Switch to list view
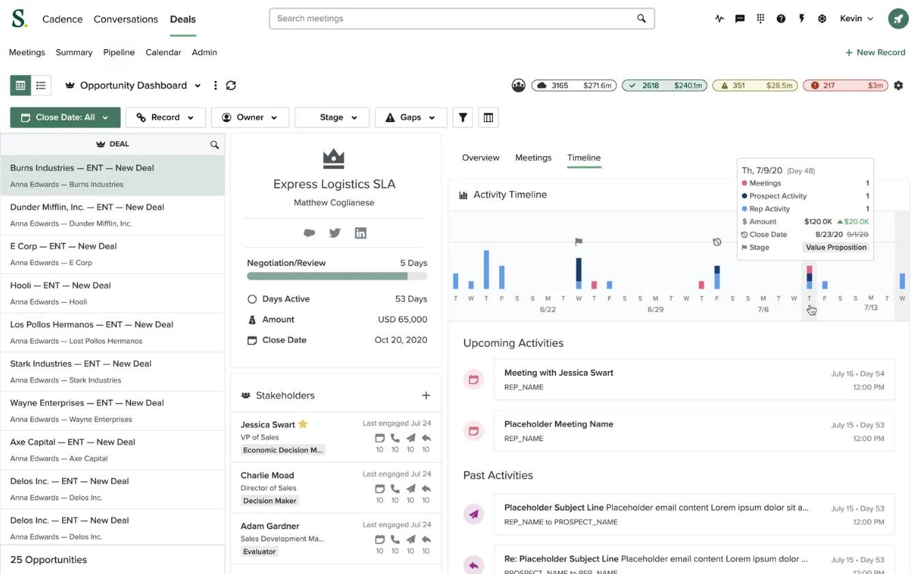 click(41, 85)
